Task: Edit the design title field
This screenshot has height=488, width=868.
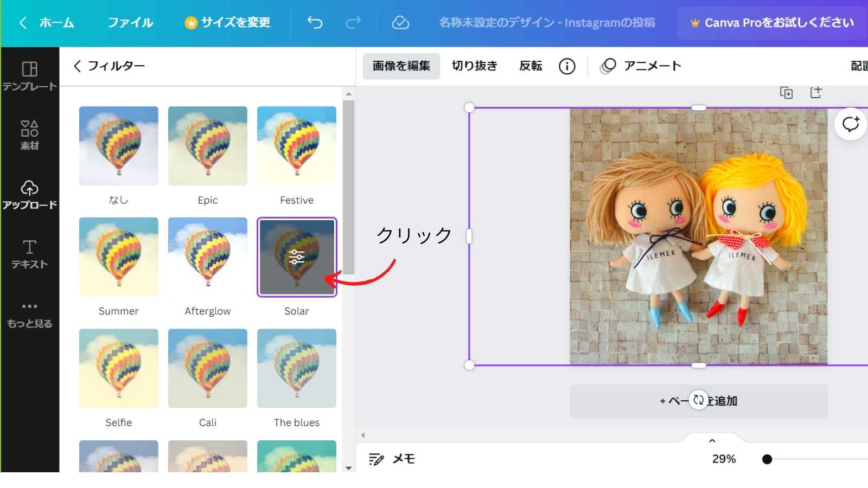Action: point(547,23)
